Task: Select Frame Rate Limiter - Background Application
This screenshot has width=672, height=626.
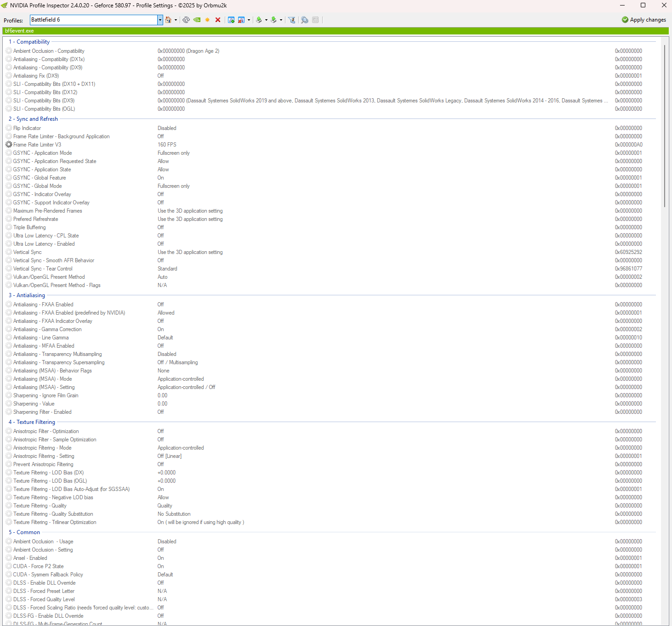Action: [330, 136]
